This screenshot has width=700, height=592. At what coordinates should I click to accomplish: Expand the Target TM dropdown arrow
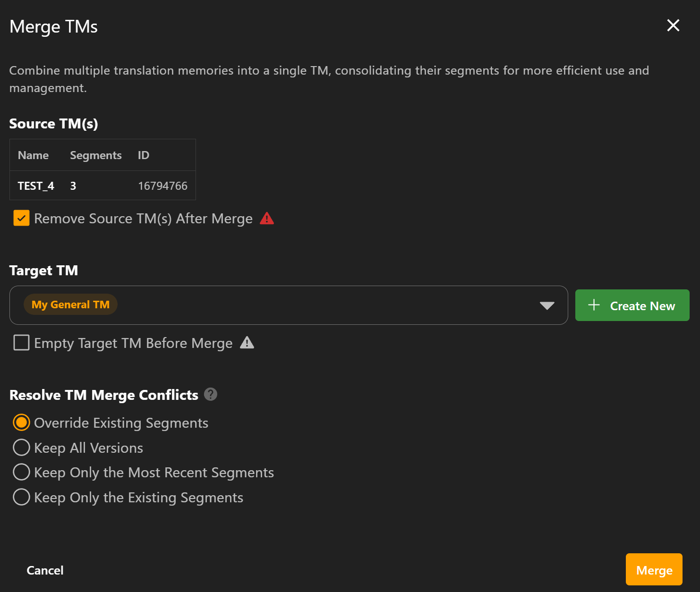coord(547,305)
